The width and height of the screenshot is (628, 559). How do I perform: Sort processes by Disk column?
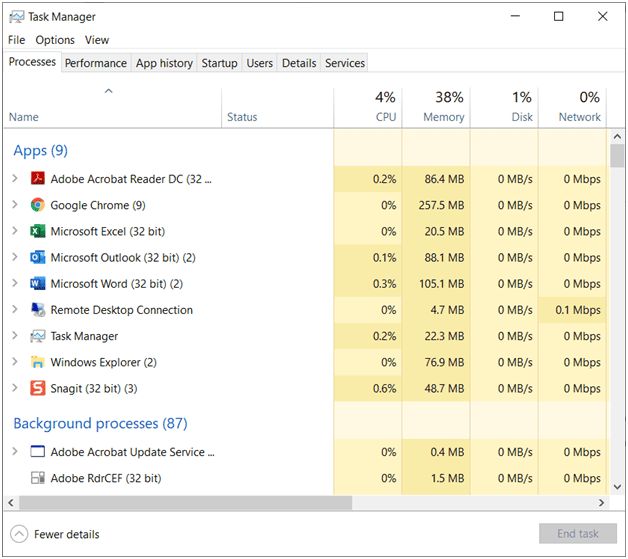click(x=504, y=108)
